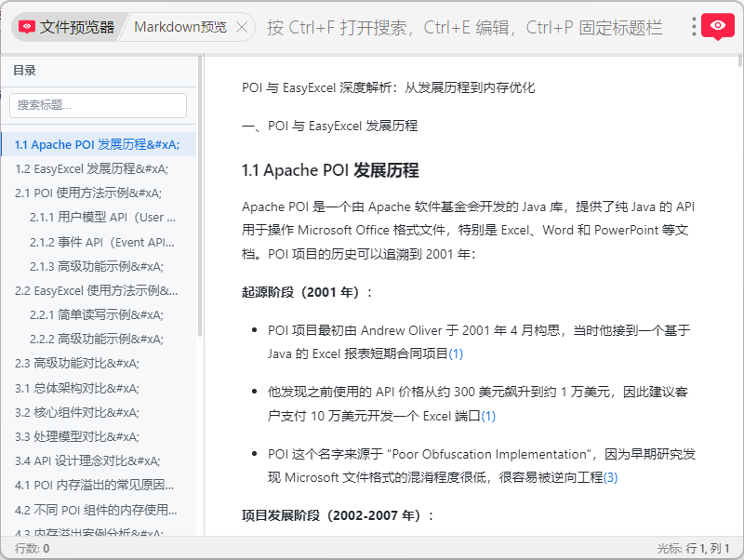Viewport: 744px width, 560px height.
Task: Click the 目录 panel header
Action: pos(25,71)
